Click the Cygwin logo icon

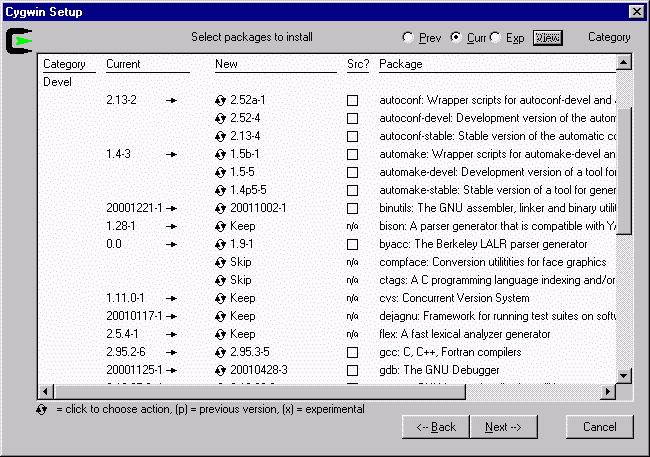(19, 41)
